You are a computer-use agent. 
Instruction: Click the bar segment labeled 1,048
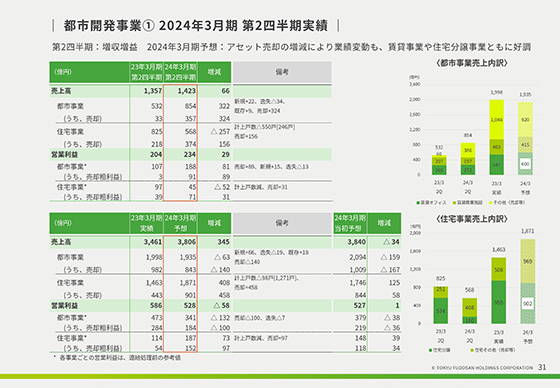coord(496,119)
